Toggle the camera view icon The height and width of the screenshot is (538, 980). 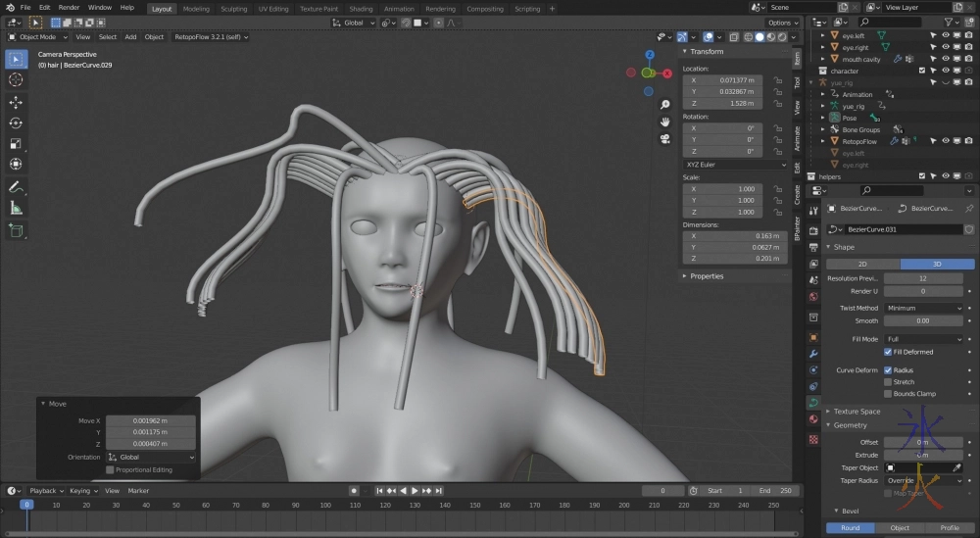click(664, 138)
